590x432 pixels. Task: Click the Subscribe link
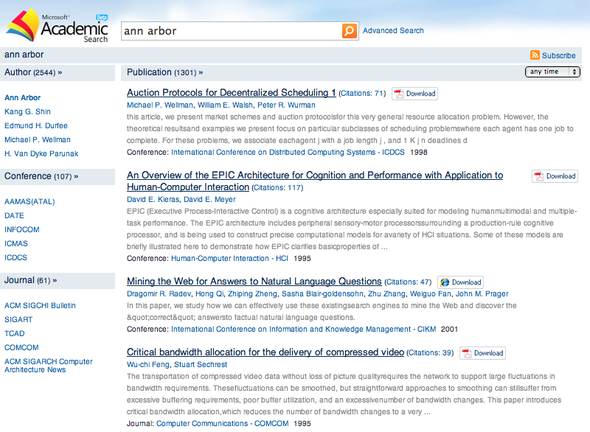tap(559, 55)
